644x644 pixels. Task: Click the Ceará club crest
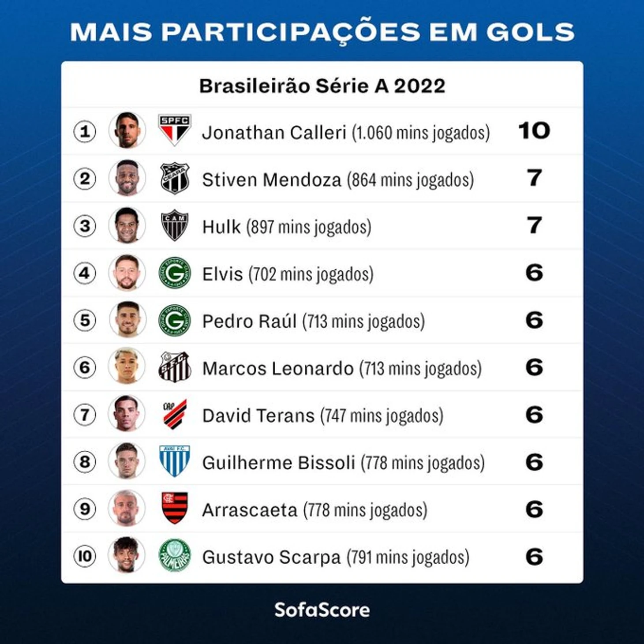[175, 178]
